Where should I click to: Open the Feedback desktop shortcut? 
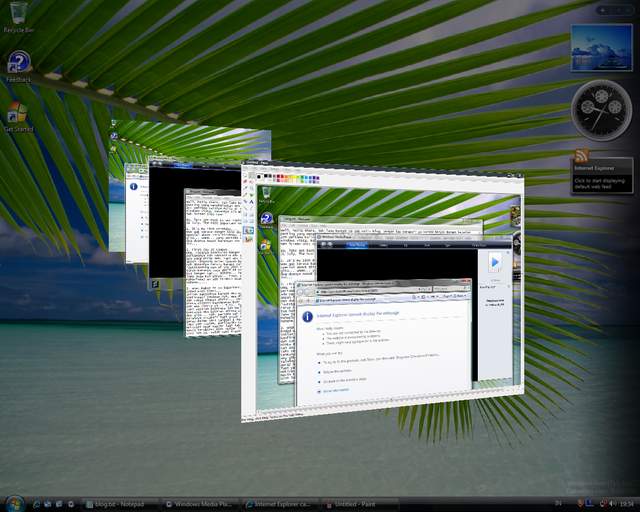pyautogui.click(x=18, y=66)
